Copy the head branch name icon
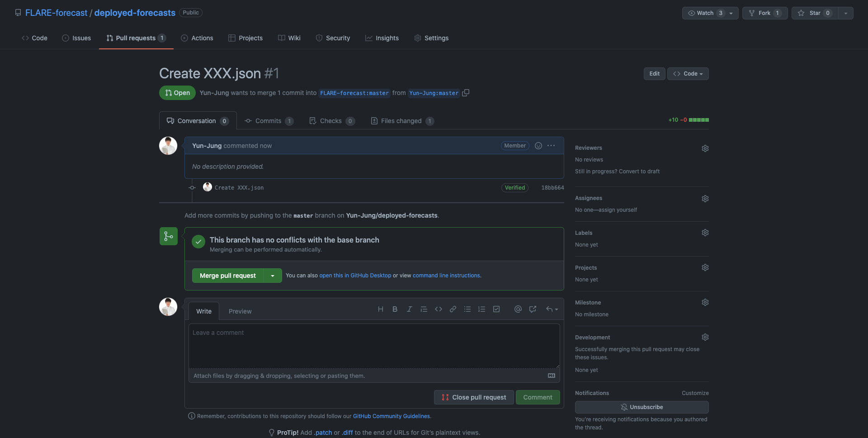The height and width of the screenshot is (438, 868). coord(466,93)
